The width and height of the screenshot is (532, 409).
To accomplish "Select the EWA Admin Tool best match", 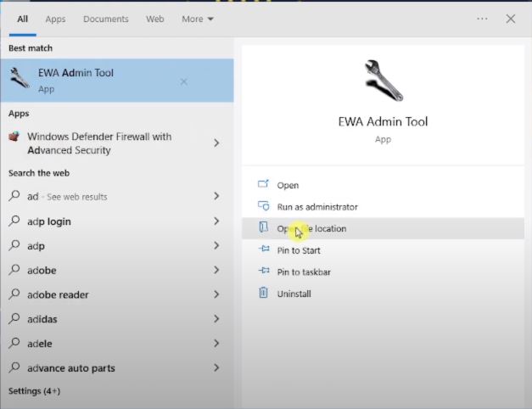I will click(117, 81).
